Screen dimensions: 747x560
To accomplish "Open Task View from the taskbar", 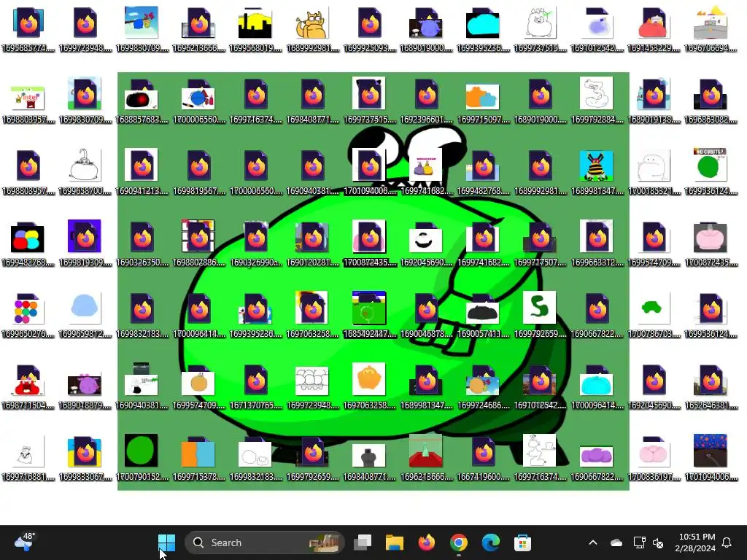I will [363, 542].
